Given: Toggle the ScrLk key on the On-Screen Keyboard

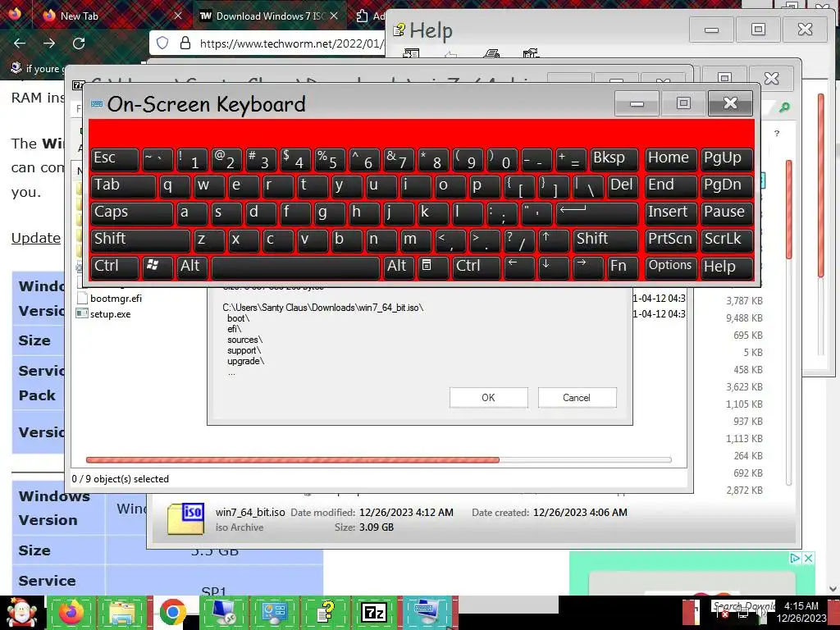Looking at the screenshot, I should pos(727,240).
